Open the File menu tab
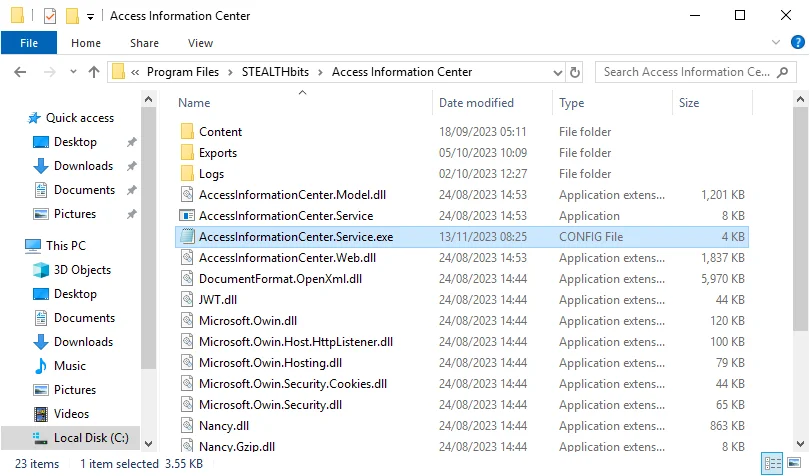This screenshot has width=810, height=476. 29,43
